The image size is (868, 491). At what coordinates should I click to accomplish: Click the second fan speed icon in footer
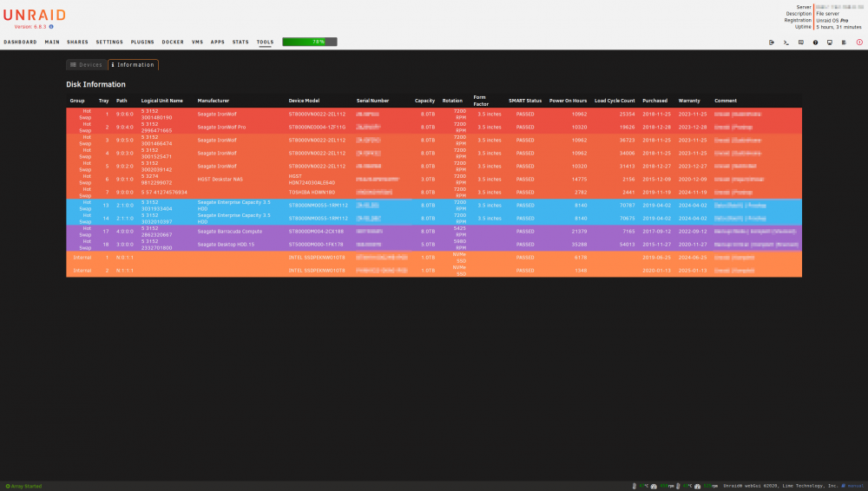coord(698,486)
